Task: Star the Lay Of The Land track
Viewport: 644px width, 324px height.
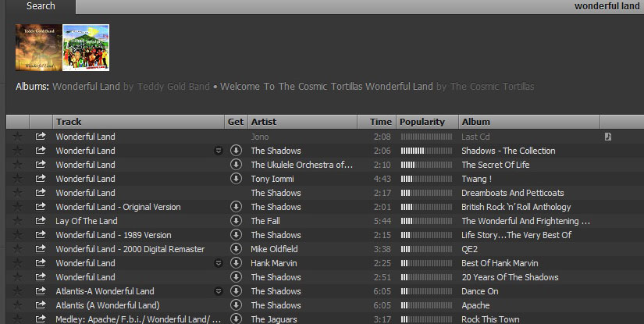Action: click(x=17, y=221)
